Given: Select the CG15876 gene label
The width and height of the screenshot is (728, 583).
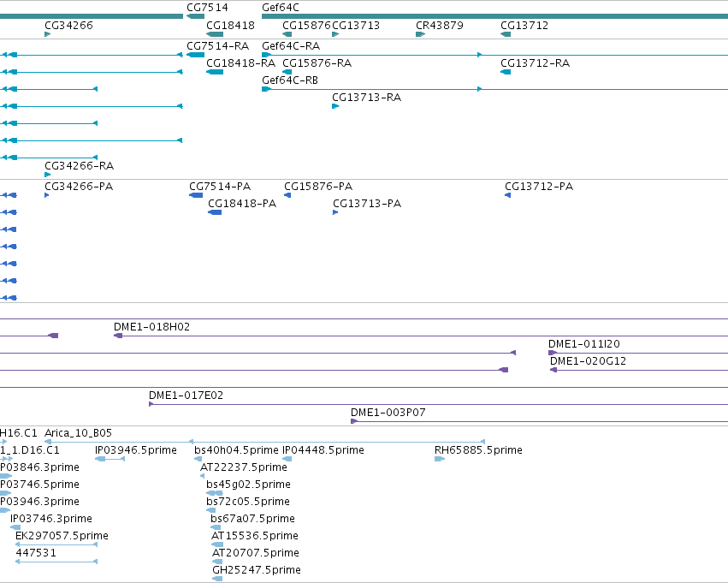Looking at the screenshot, I should pyautogui.click(x=306, y=25).
